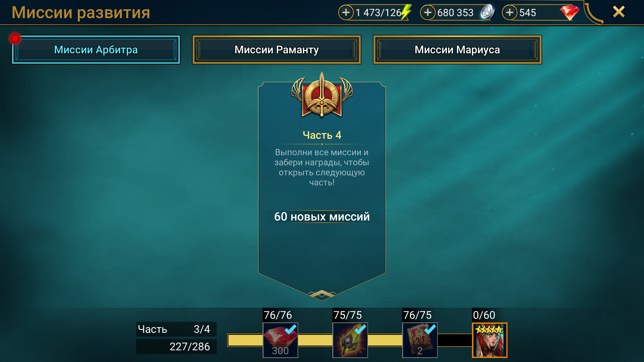Click the Часть 4 emblem badge

coord(322,95)
